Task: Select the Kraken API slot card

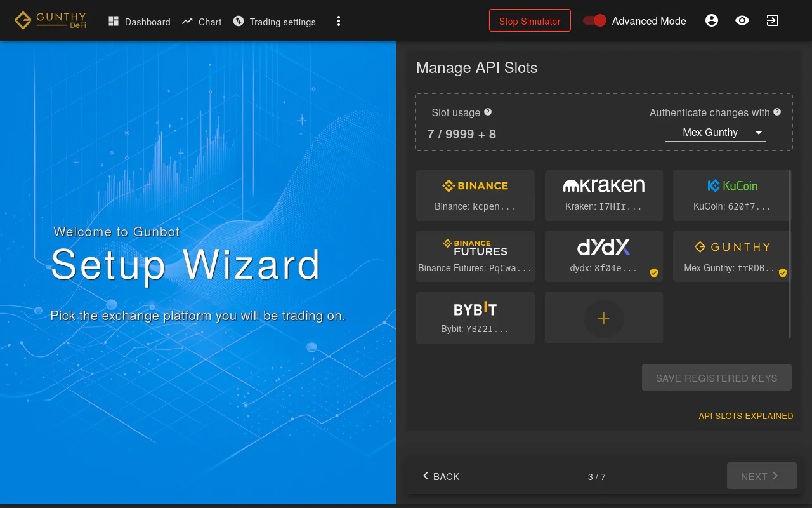Action: pos(604,196)
